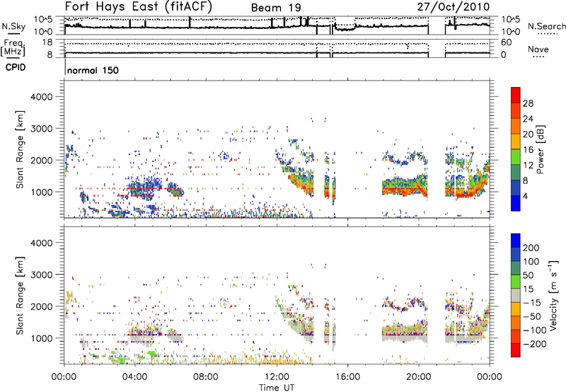The height and width of the screenshot is (392, 566).
Task: Click the '16' power colorbar label
Action: (528, 150)
